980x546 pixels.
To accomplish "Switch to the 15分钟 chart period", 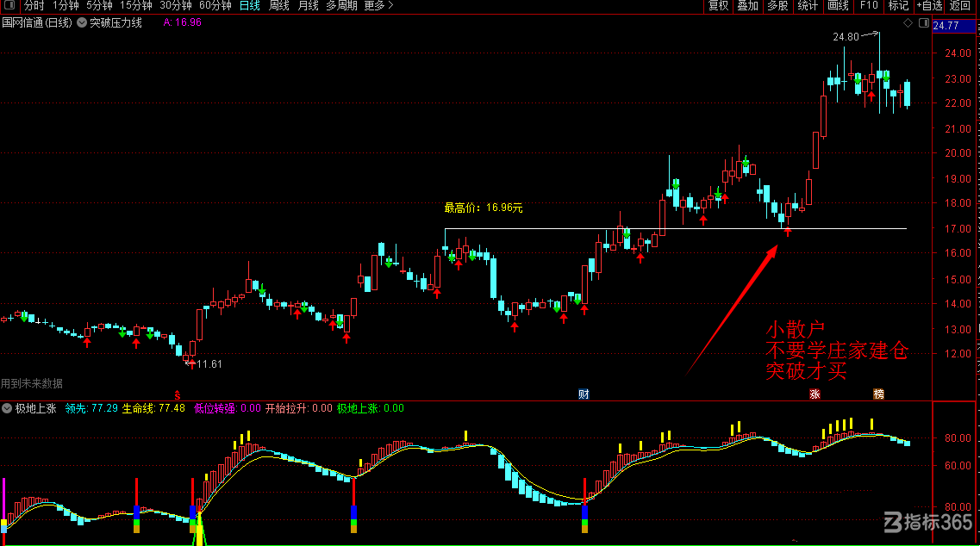I will click(135, 6).
